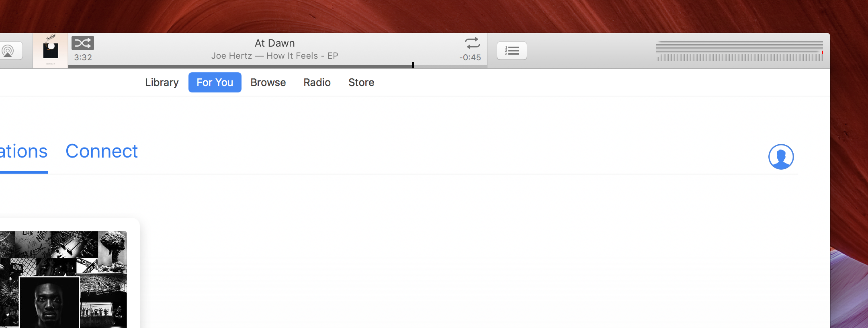Open the Up Next queue list
868x328 pixels.
[x=512, y=51]
